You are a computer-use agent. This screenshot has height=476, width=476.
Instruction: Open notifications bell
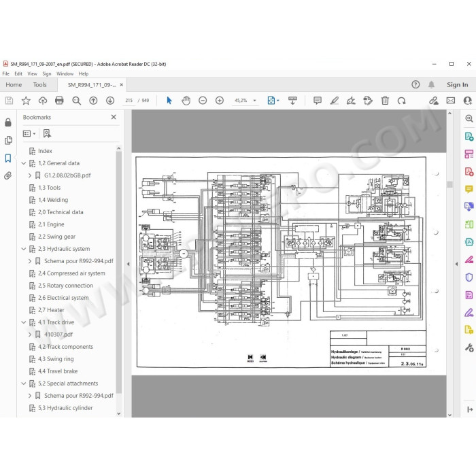point(431,84)
